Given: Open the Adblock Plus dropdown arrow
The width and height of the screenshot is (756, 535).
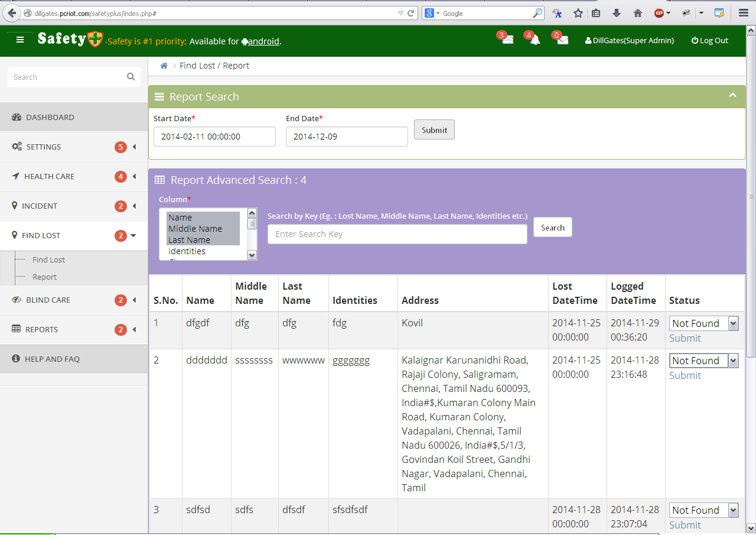Looking at the screenshot, I should [669, 13].
